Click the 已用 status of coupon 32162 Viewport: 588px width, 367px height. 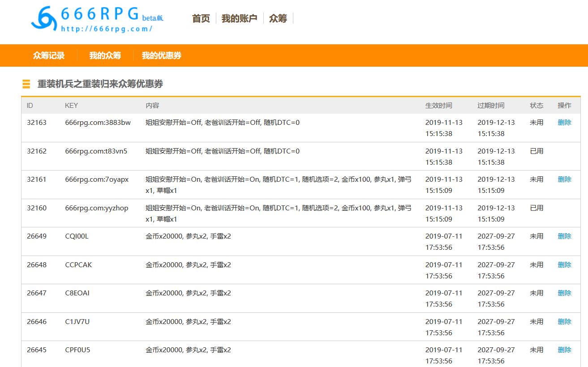click(536, 151)
